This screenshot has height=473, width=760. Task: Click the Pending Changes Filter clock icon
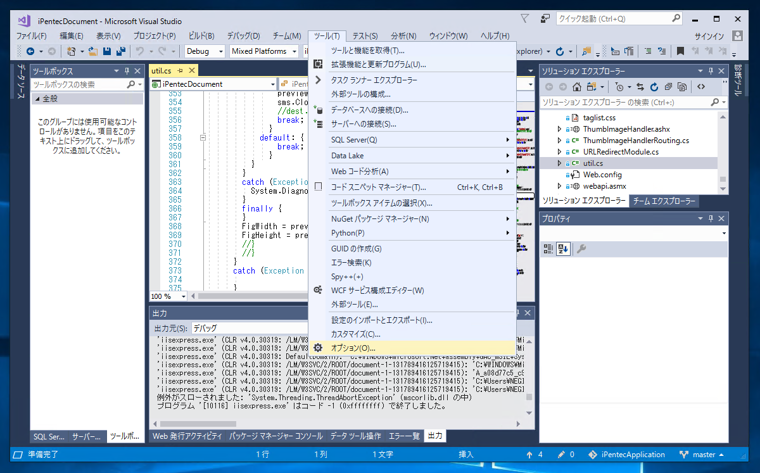tap(619, 87)
